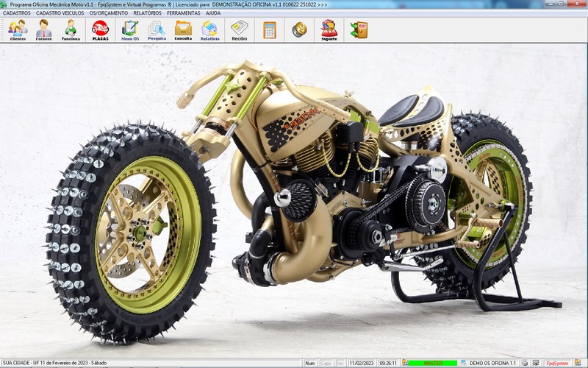Open the Menu OS toolbar icon
This screenshot has height=368, width=588.
[x=130, y=30]
